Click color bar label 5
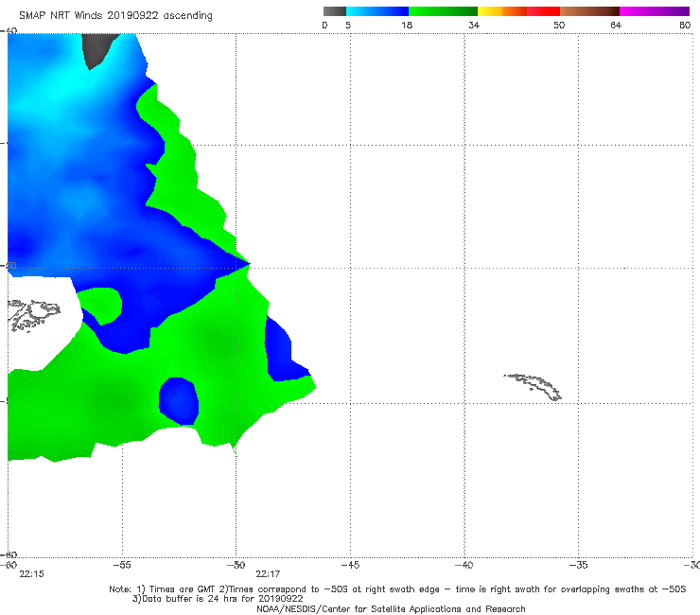This screenshot has width=700, height=615. point(348,25)
